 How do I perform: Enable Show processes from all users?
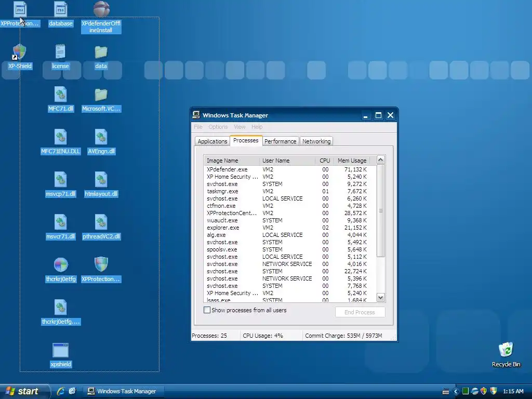(207, 310)
